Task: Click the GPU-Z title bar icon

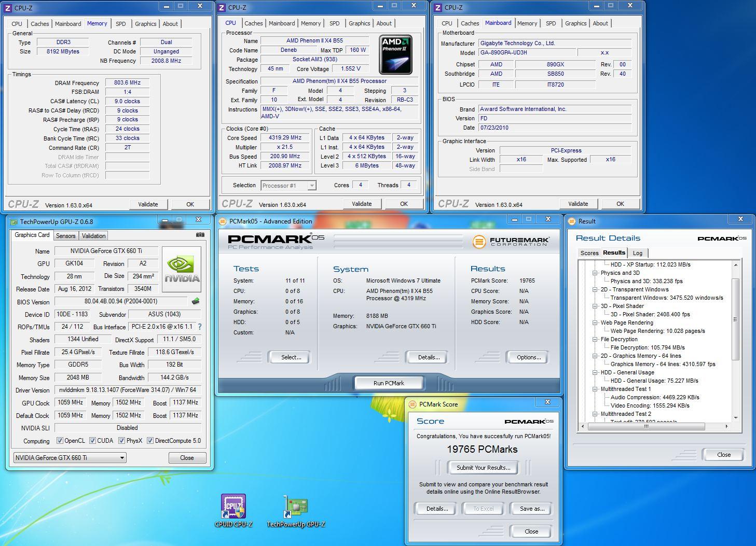Action: point(14,221)
